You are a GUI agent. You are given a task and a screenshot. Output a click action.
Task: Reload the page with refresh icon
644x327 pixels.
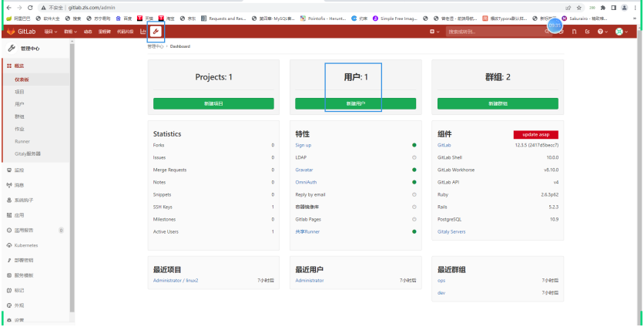(x=30, y=8)
